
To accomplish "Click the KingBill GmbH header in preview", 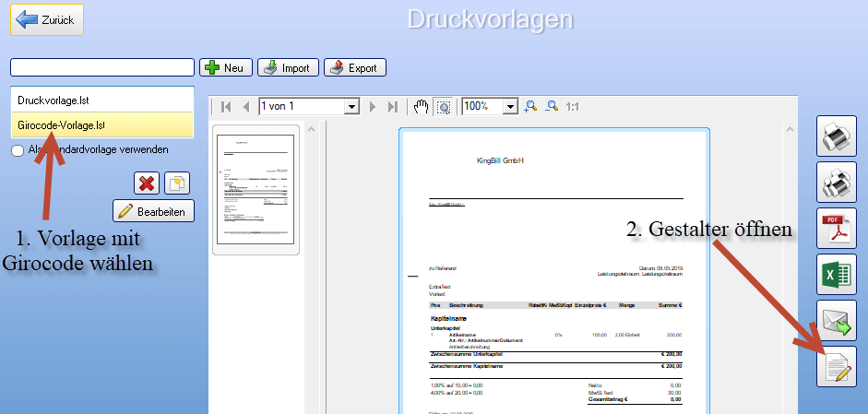I will tap(500, 161).
